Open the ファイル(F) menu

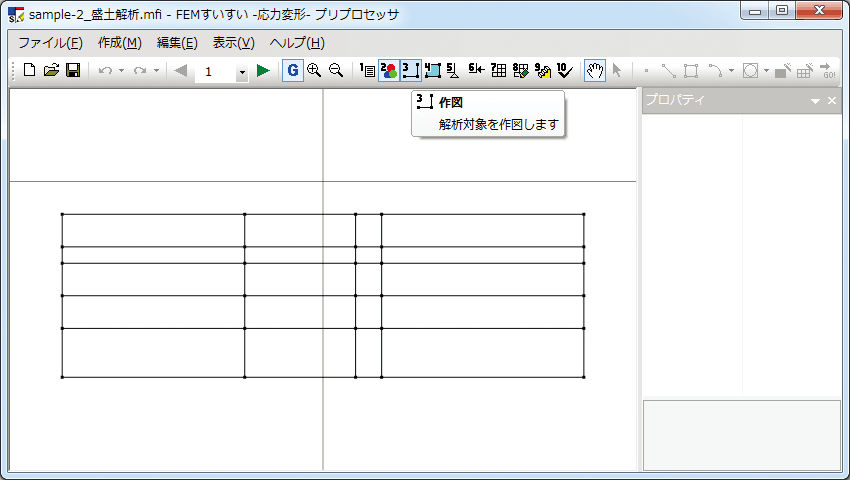[50, 43]
